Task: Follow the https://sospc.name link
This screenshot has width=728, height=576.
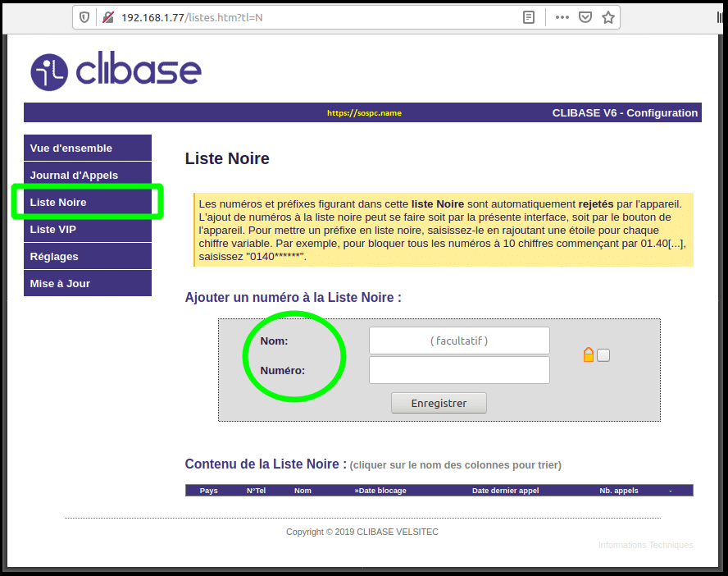Action: [364, 113]
